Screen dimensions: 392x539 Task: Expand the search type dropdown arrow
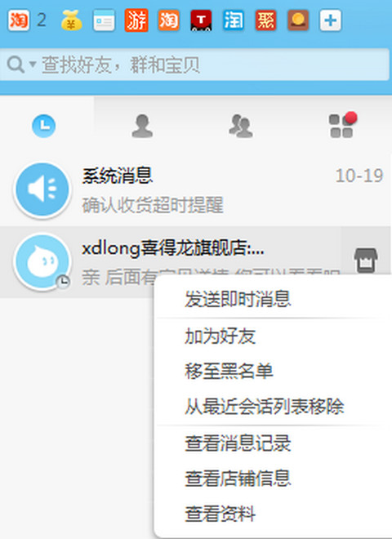33,64
